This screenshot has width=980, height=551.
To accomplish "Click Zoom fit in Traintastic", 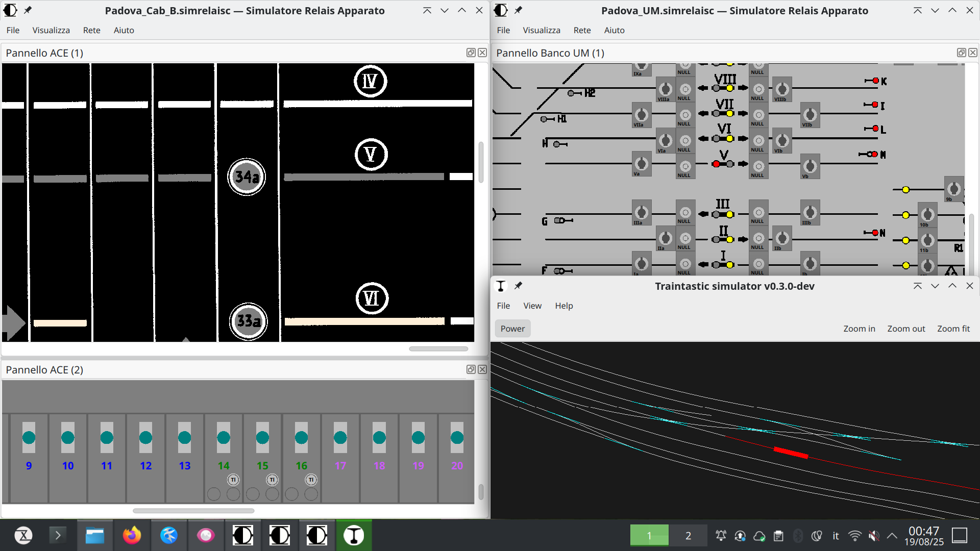I will [953, 329].
